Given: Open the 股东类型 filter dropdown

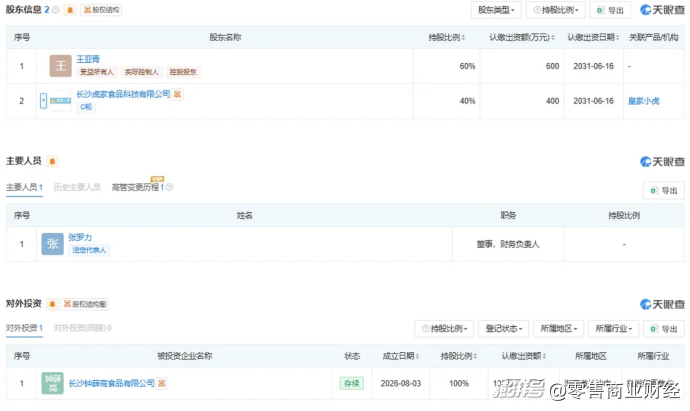Looking at the screenshot, I should click(496, 10).
